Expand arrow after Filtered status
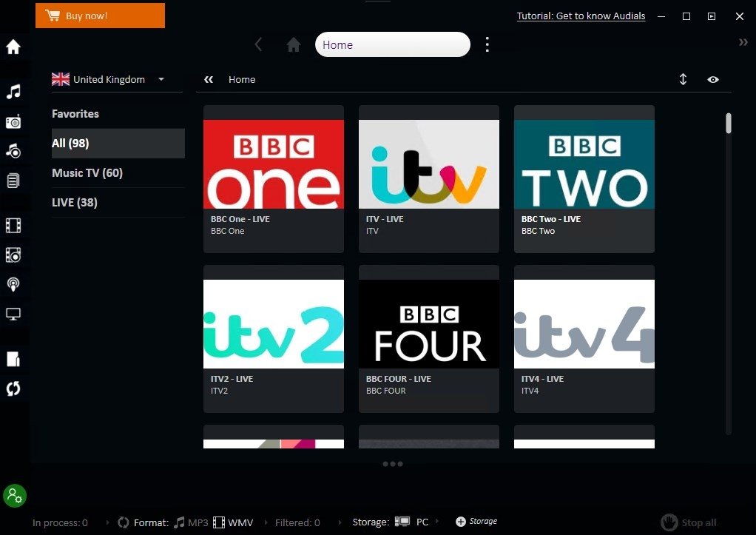This screenshot has width=756, height=535. click(x=340, y=522)
